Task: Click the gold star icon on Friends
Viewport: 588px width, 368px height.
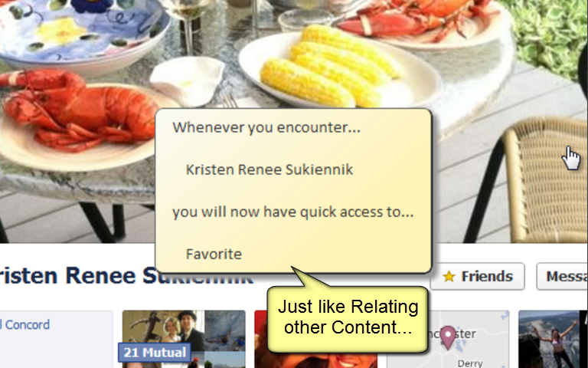Action: pyautogui.click(x=449, y=277)
